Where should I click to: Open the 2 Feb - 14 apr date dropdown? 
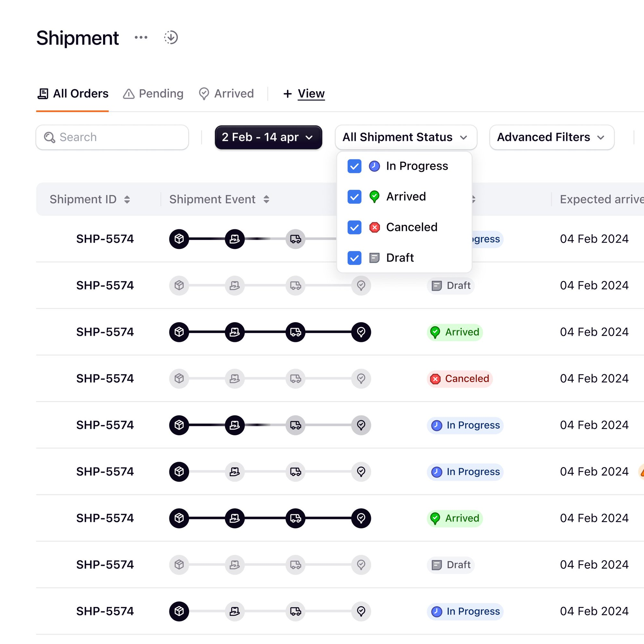268,137
